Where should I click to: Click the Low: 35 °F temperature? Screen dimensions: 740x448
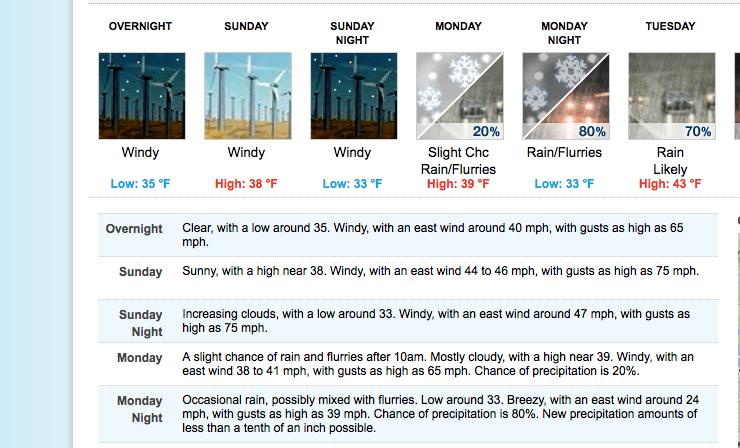pos(141,184)
